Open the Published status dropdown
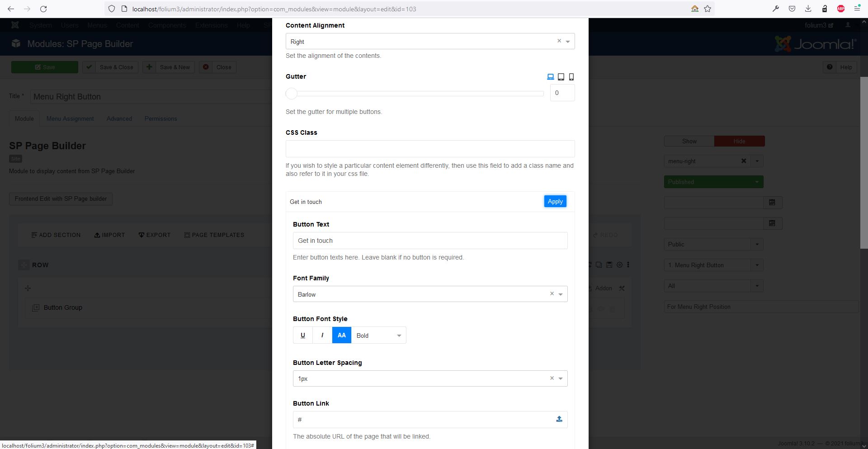Viewport: 868px width, 449px height. [714, 182]
